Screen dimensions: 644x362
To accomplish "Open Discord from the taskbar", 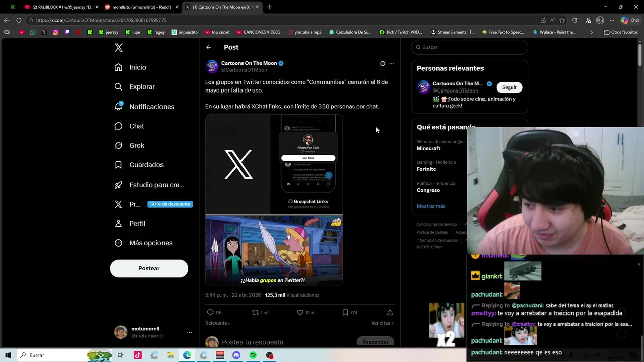I will (x=236, y=355).
